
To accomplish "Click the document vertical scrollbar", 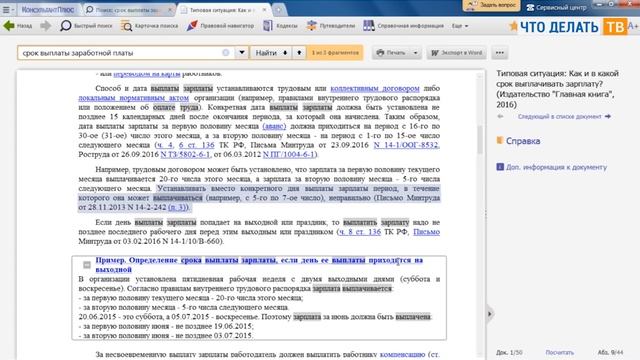I will pos(480,140).
